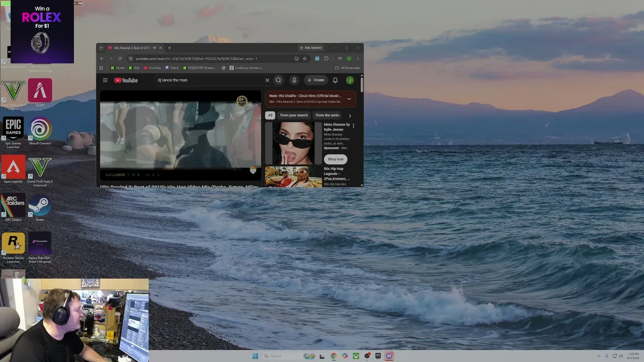Expand the All Bookmarks folder

click(348, 68)
